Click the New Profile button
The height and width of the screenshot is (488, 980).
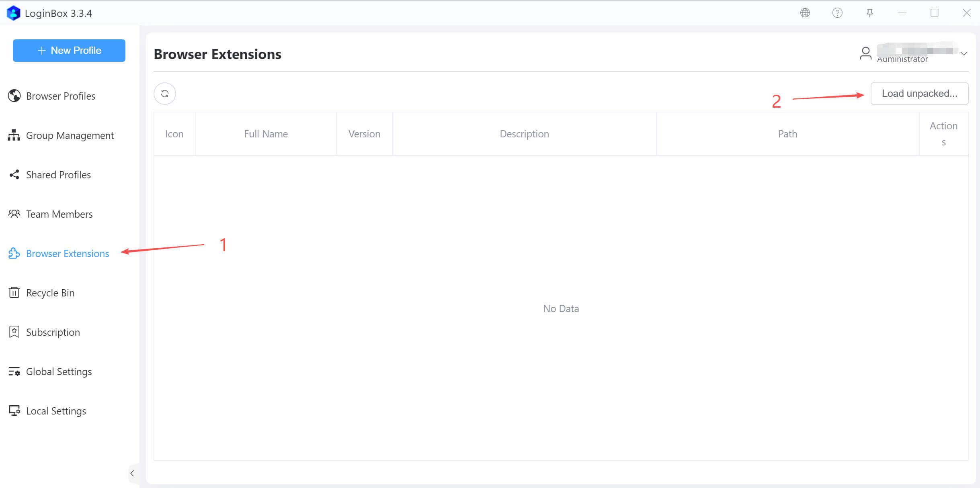69,51
